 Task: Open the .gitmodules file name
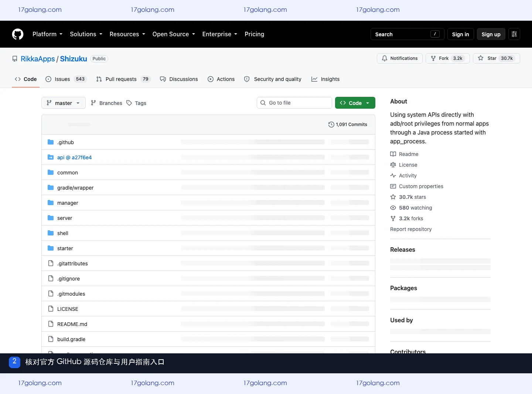point(71,294)
